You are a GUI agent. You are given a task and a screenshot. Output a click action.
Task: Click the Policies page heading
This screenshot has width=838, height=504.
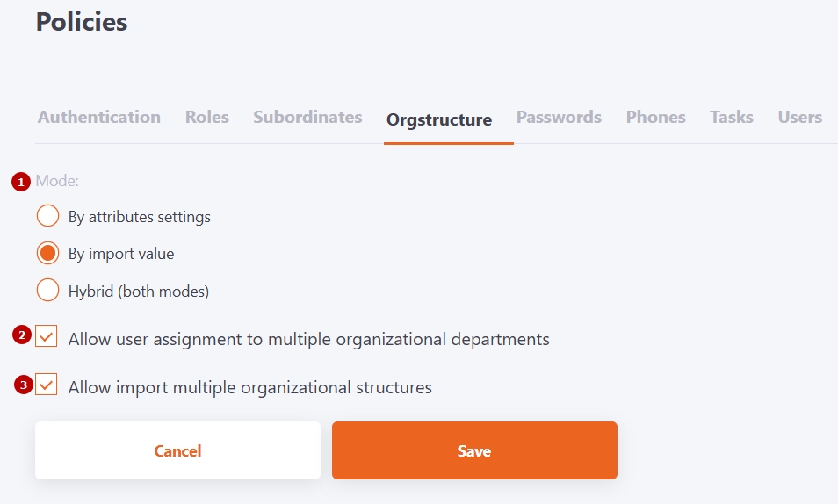82,22
